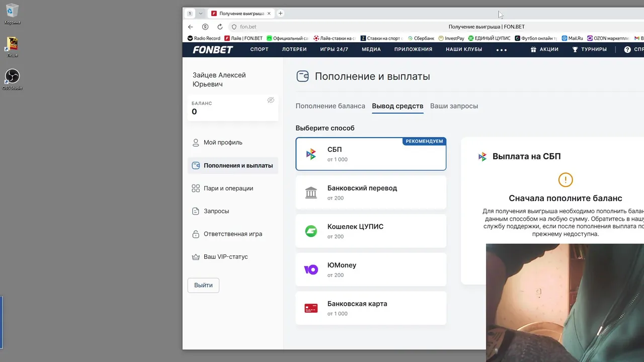Open Пари и операции in sidebar
This screenshot has height=362, width=644.
[233, 188]
